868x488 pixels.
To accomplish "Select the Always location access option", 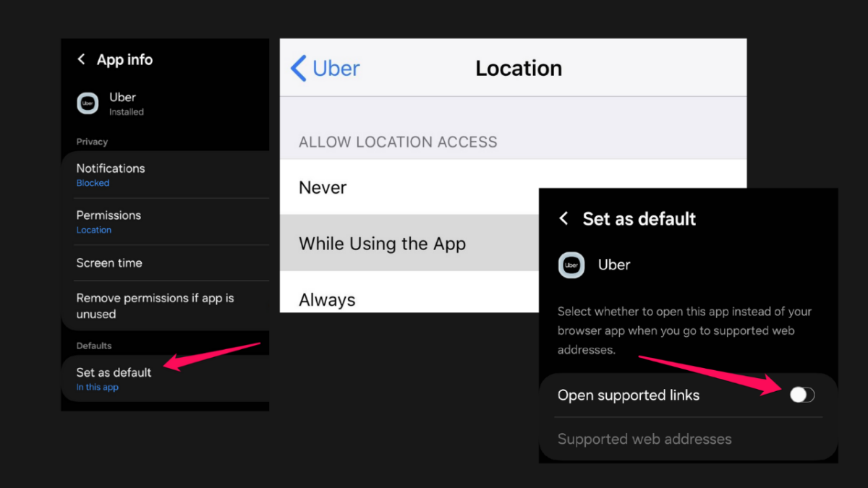I will click(x=327, y=298).
